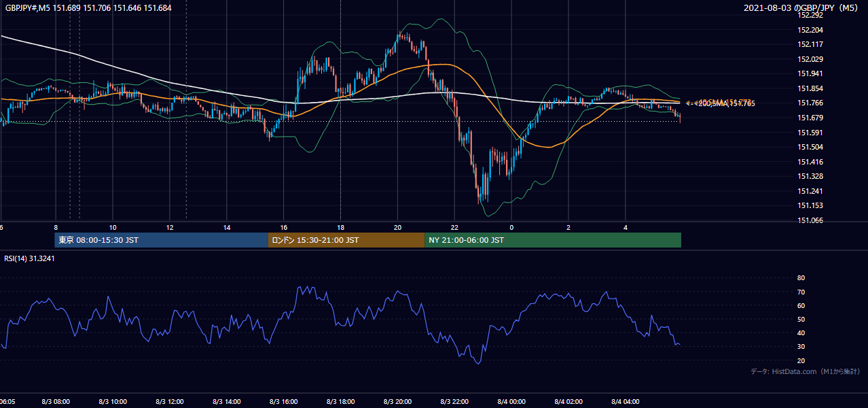This screenshot has height=408, width=868.
Task: Click the GBPJPY#,M5 quote header text
Action: (88, 8)
